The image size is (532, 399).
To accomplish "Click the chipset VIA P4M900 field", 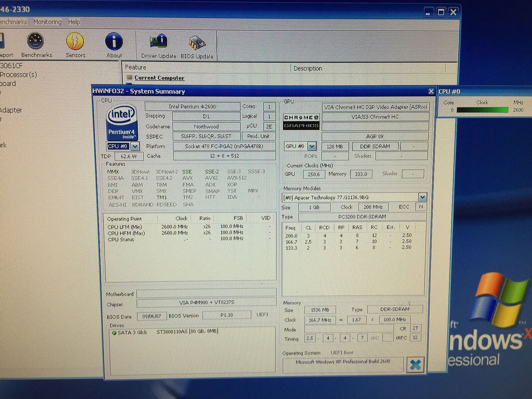I will pos(206,303).
